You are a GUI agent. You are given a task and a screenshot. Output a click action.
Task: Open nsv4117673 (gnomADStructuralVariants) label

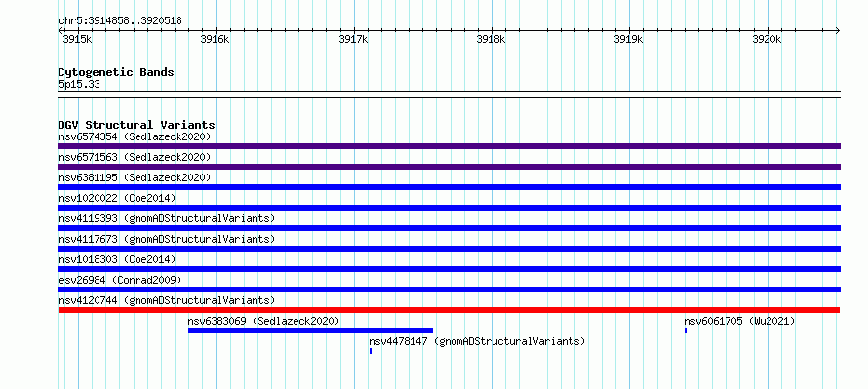[167, 239]
